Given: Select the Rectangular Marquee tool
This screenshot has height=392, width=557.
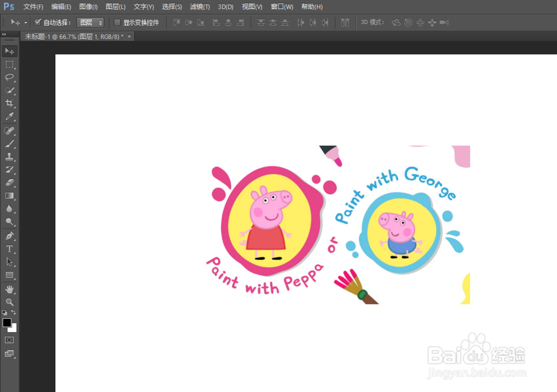Looking at the screenshot, I should pyautogui.click(x=9, y=64).
